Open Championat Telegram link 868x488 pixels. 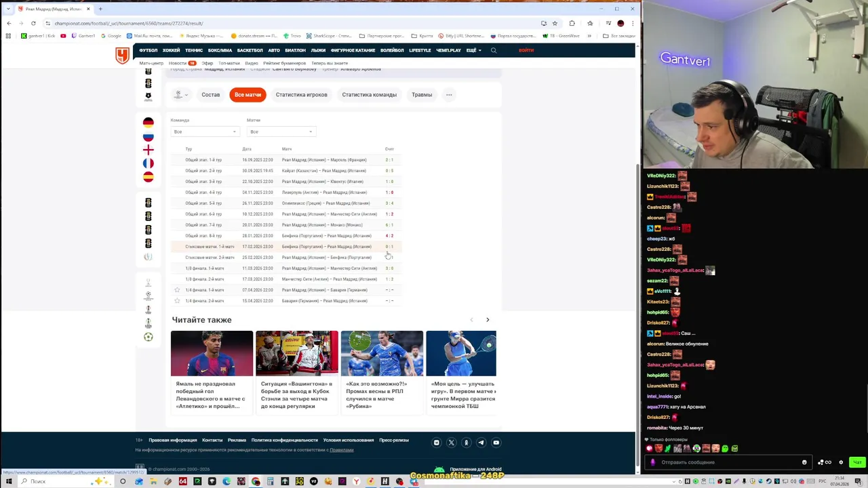[x=481, y=443]
